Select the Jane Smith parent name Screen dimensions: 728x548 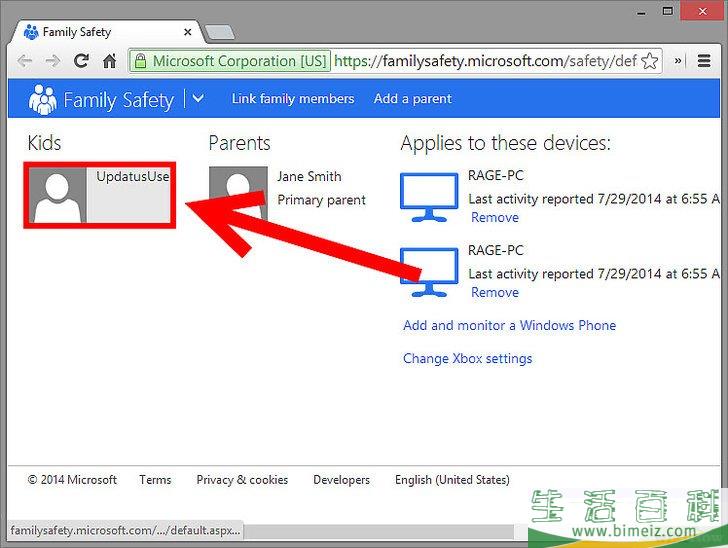coord(309,176)
